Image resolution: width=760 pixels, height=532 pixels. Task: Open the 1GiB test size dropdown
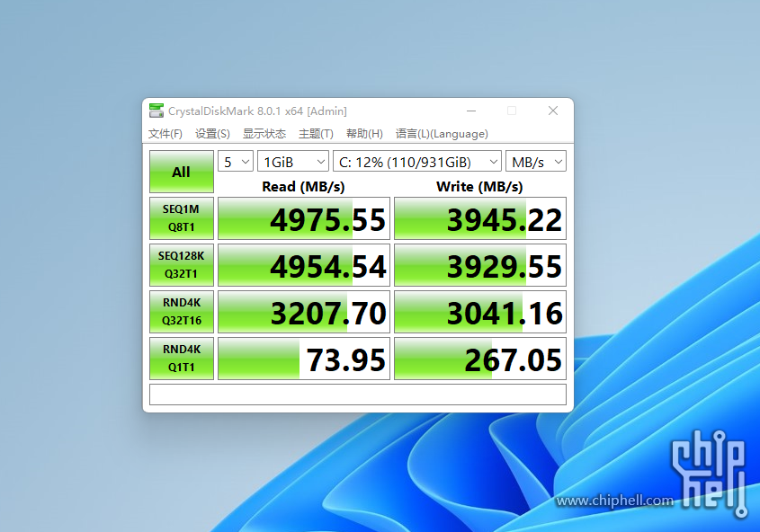[293, 161]
